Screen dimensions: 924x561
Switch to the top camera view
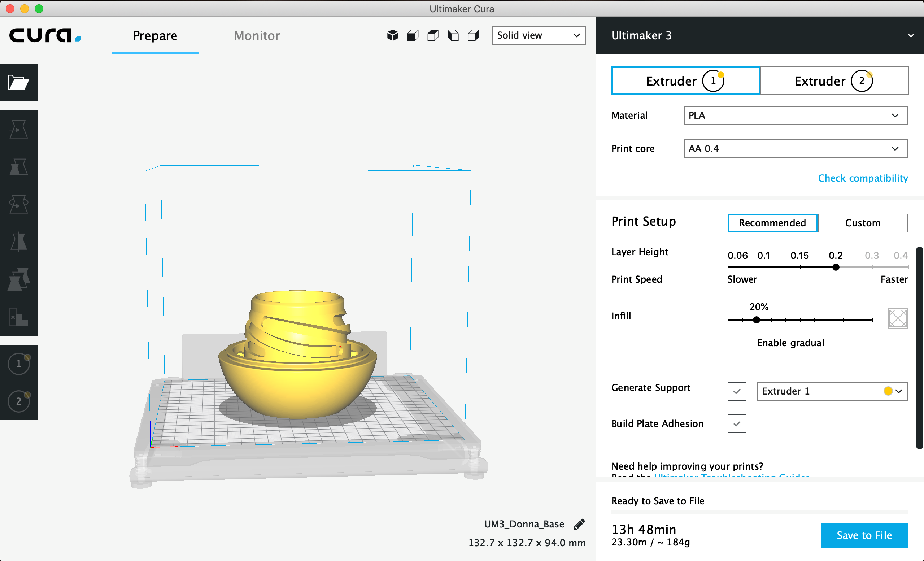[x=433, y=36]
